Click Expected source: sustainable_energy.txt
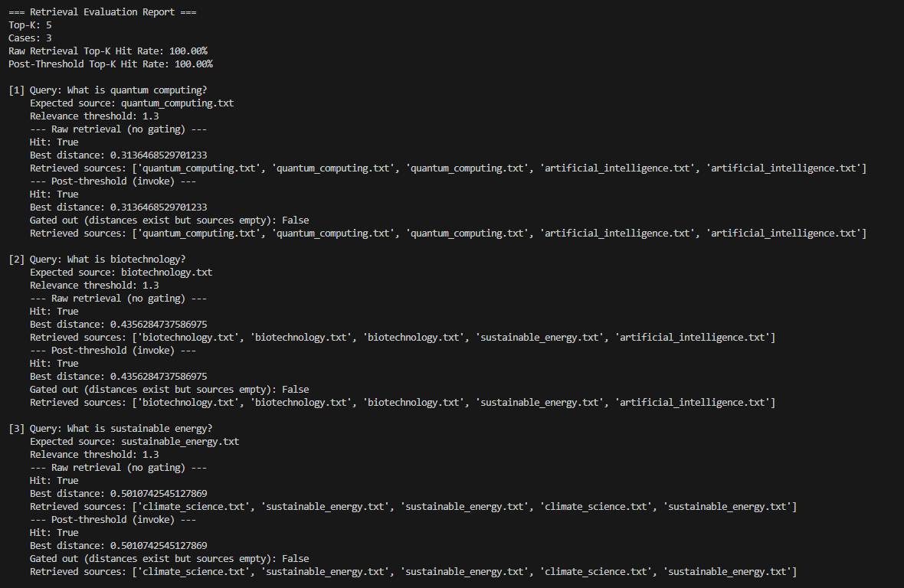Viewport: 904px width, 588px height. (134, 441)
